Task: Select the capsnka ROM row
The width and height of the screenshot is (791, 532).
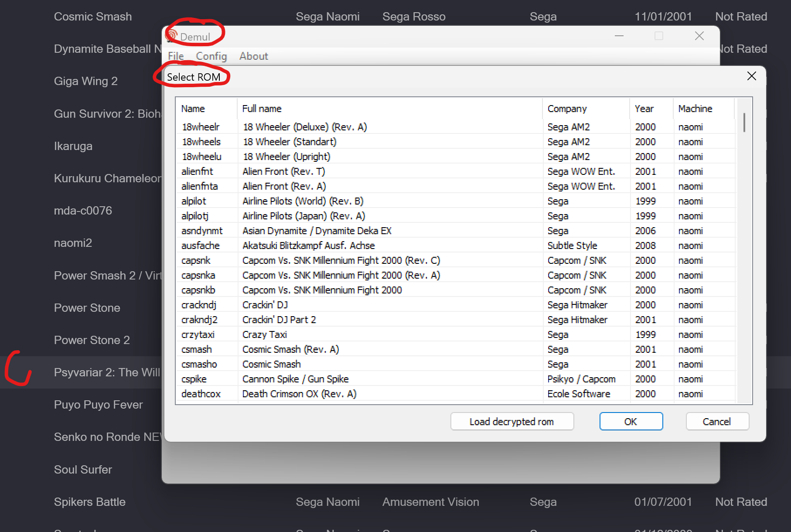Action: [456, 275]
